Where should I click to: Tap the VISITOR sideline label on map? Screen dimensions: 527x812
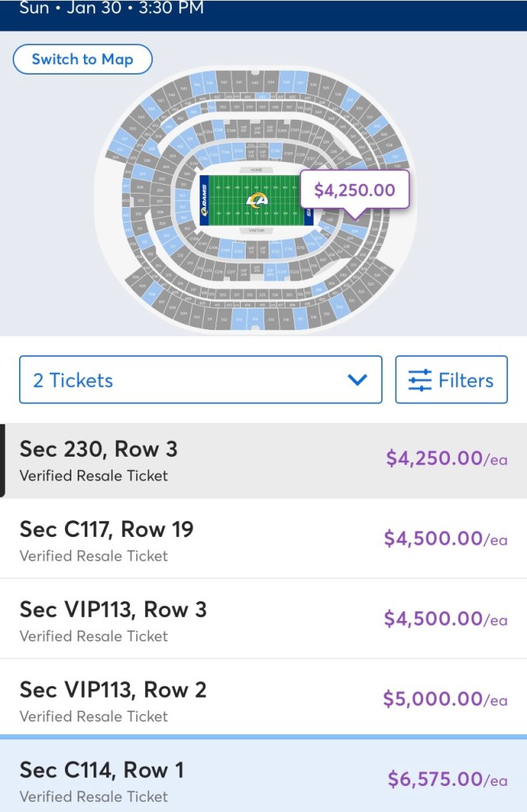pyautogui.click(x=255, y=231)
